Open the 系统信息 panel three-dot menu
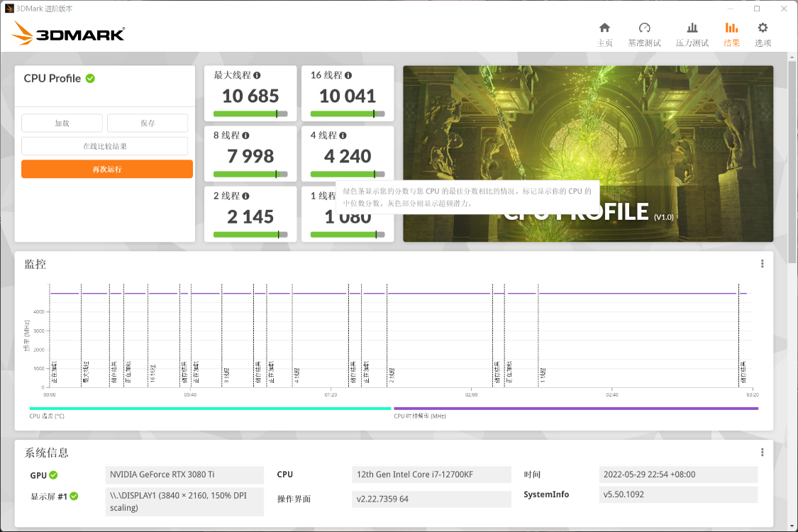This screenshot has height=532, width=798. tap(762, 452)
